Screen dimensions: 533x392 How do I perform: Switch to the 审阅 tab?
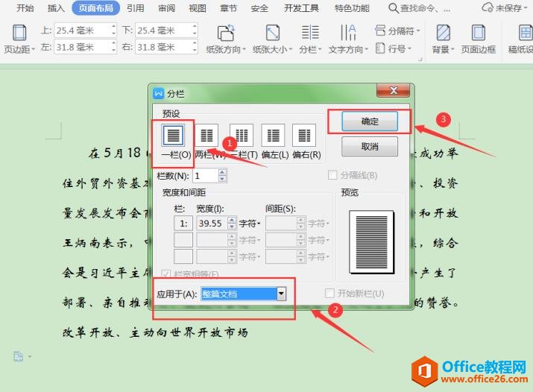[166, 7]
